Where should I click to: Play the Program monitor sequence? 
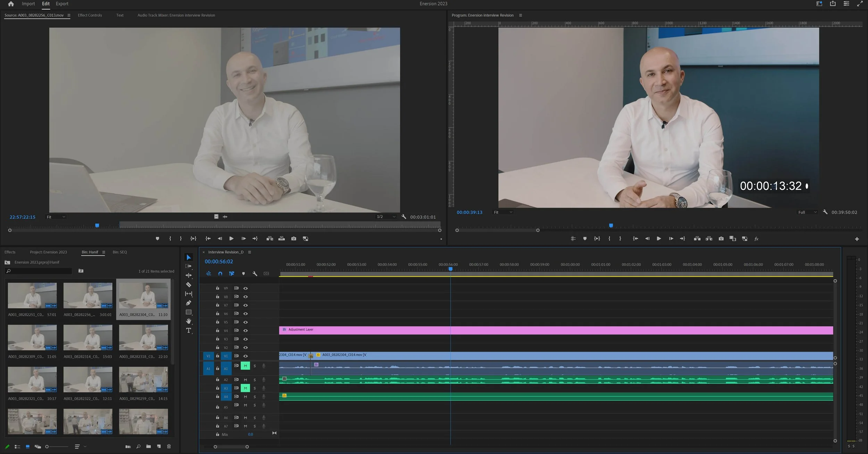[x=659, y=239]
